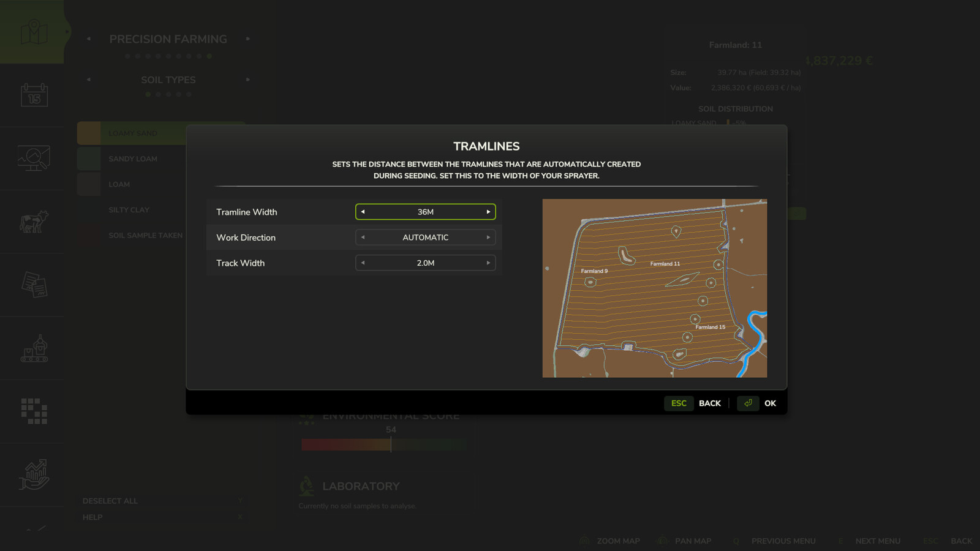Open the animals cow icon
Screen dimensions: 980x551
click(34, 222)
